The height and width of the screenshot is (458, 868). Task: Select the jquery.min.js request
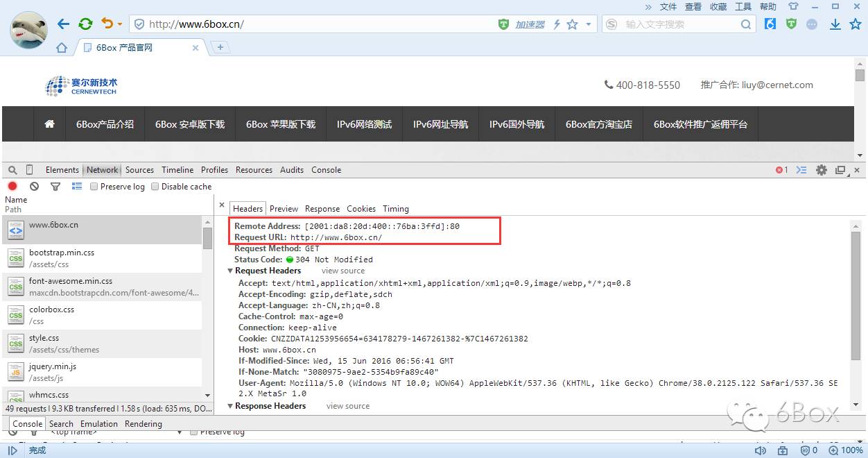point(102,372)
